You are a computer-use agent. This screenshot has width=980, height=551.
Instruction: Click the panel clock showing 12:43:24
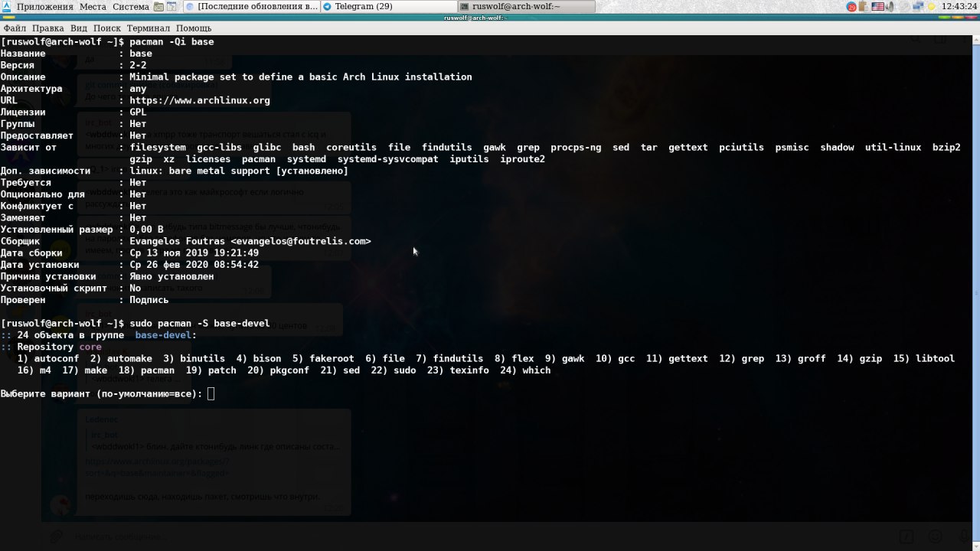(x=959, y=7)
